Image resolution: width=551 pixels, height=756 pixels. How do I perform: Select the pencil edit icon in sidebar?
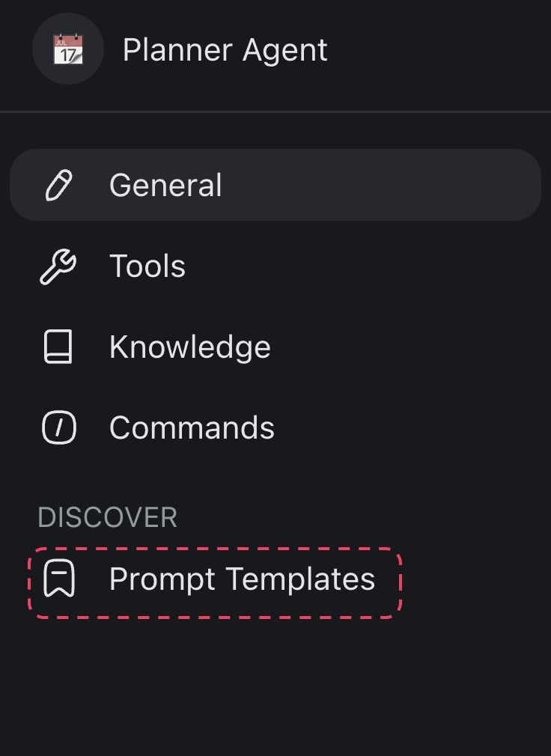pyautogui.click(x=58, y=185)
